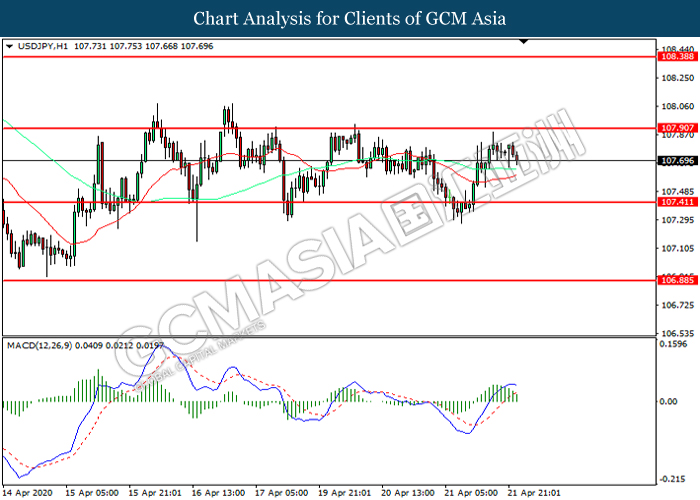Click the MACD scale value 0.1596
Screen dimensions: 700x500
(674, 344)
